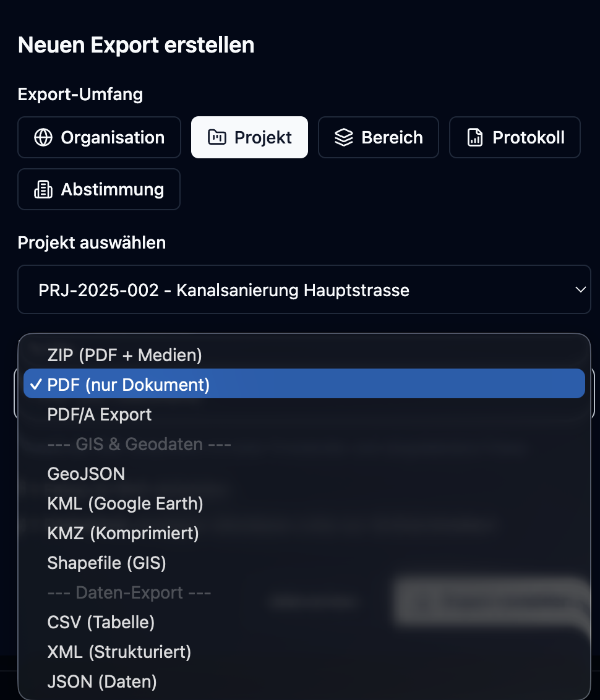This screenshot has width=600, height=700.
Task: Select the Projekt export scope
Action: coord(249,137)
